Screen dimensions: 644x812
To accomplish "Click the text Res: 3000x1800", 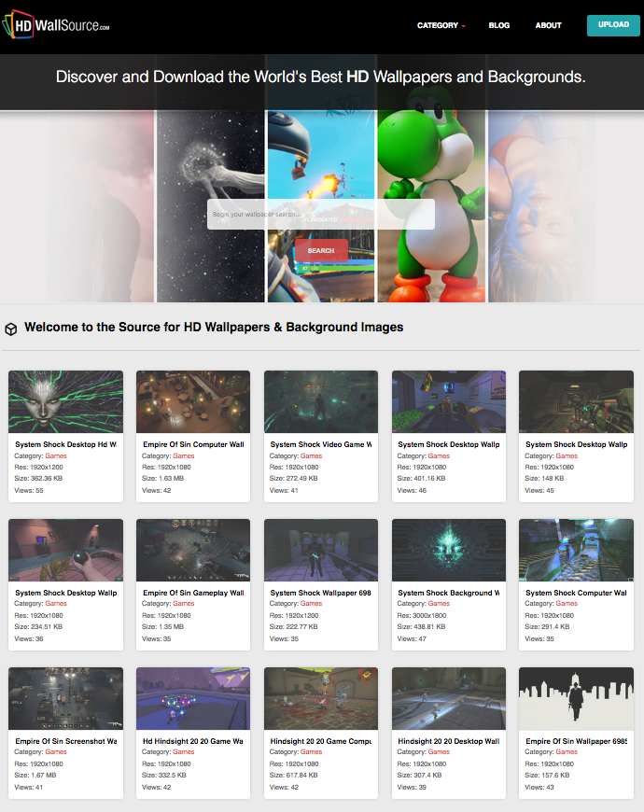I will point(421,615).
